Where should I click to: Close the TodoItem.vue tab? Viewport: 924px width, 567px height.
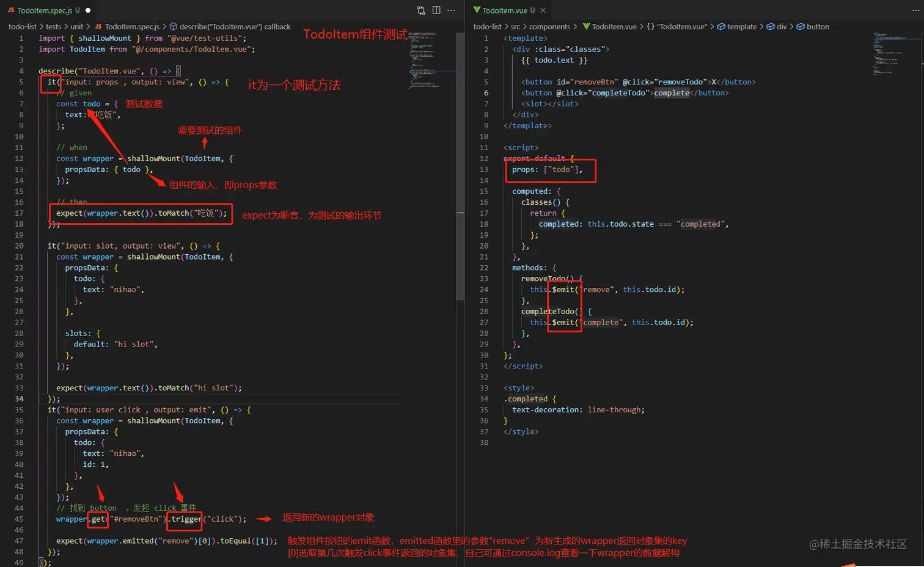click(x=543, y=10)
